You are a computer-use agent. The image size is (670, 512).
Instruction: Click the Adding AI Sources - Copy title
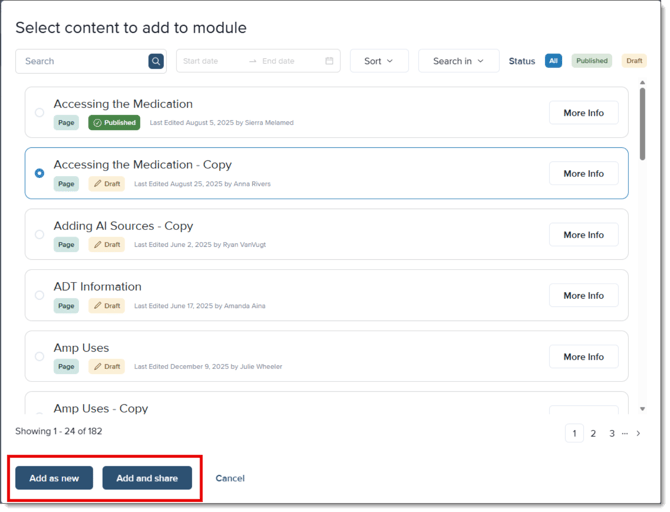123,226
